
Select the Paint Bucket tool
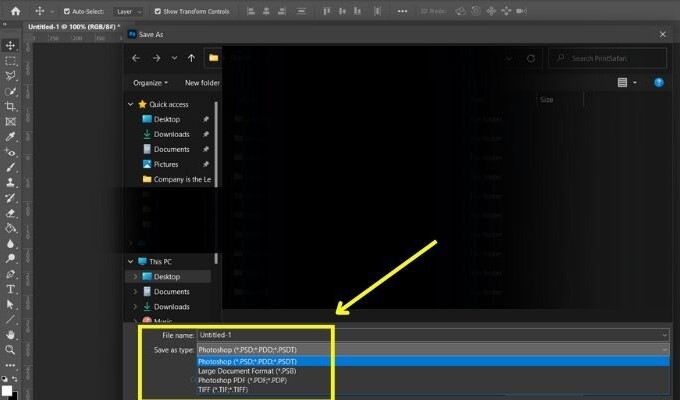pyautogui.click(x=10, y=228)
